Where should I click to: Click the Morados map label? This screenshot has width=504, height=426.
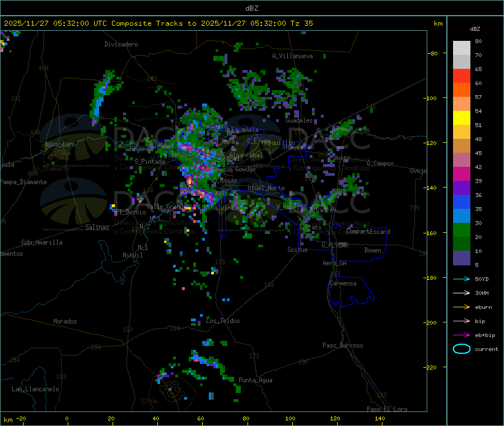65,321
